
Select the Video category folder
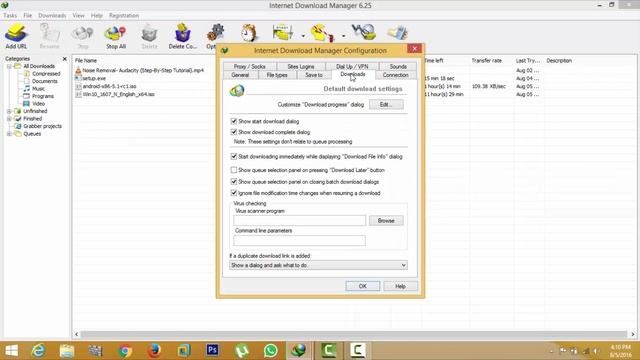coord(38,104)
